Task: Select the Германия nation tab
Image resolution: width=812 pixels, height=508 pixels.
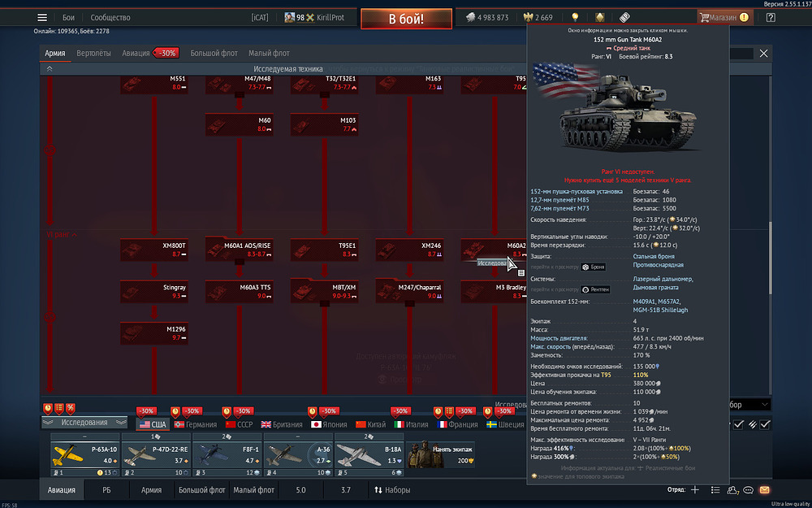Action: point(196,424)
